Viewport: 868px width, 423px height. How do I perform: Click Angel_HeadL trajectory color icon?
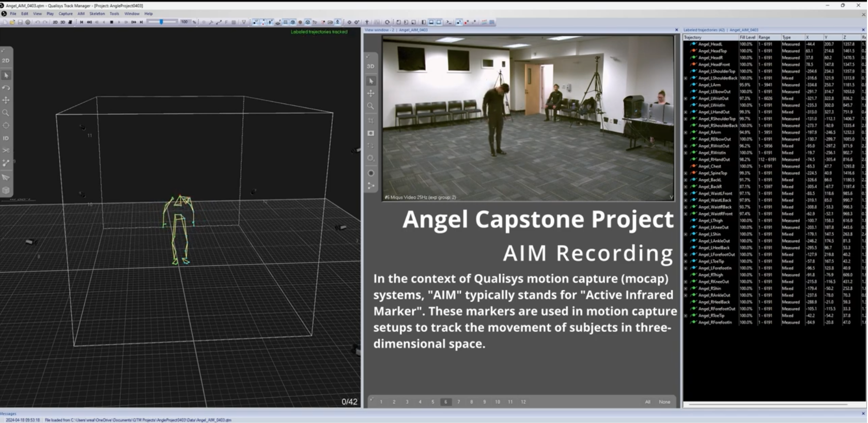pos(693,44)
